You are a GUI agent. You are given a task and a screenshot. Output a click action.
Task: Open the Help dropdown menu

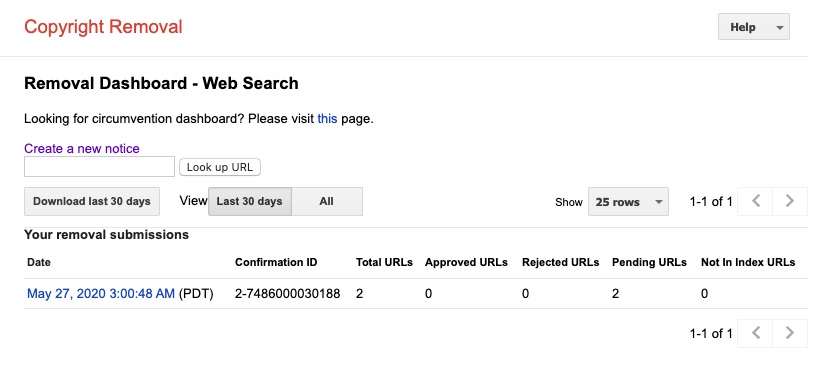coord(754,27)
